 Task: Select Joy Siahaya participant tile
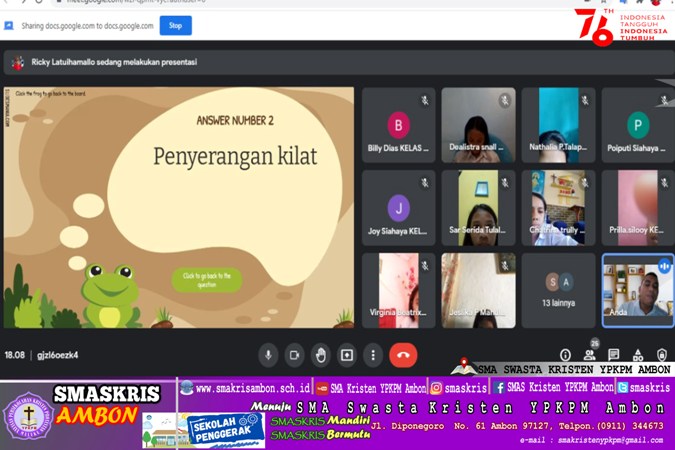(x=399, y=208)
